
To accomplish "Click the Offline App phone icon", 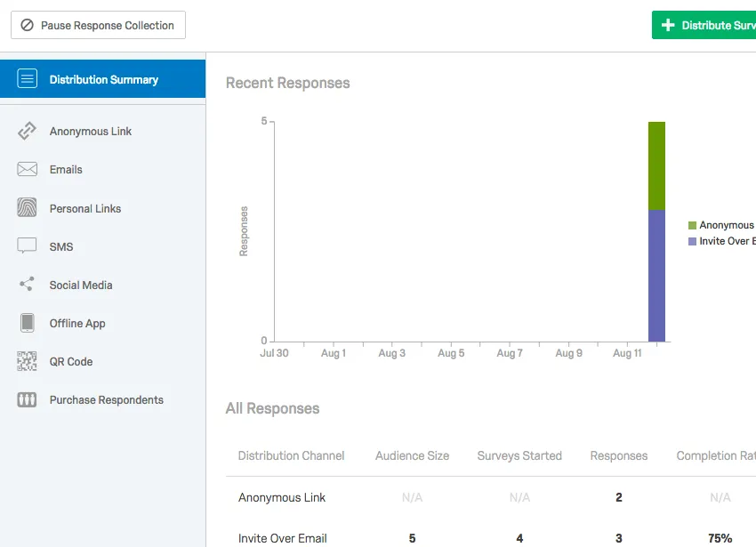I will [x=28, y=323].
